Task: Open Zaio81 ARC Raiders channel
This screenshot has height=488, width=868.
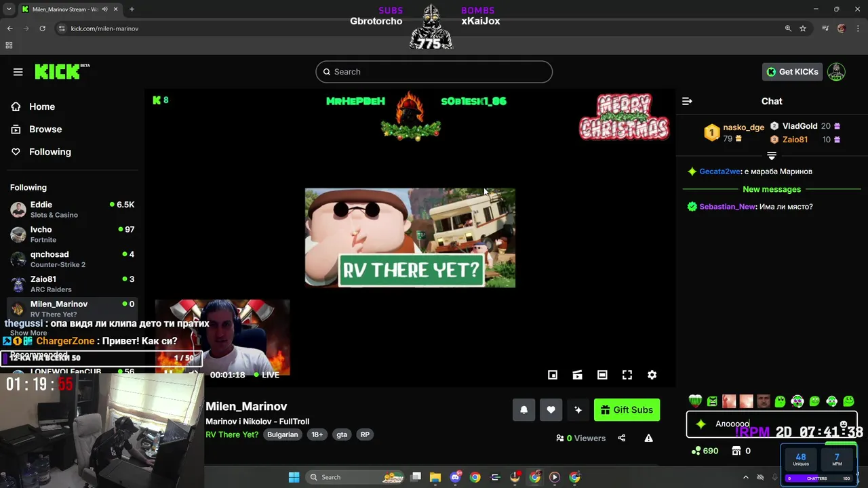Action: tap(73, 284)
